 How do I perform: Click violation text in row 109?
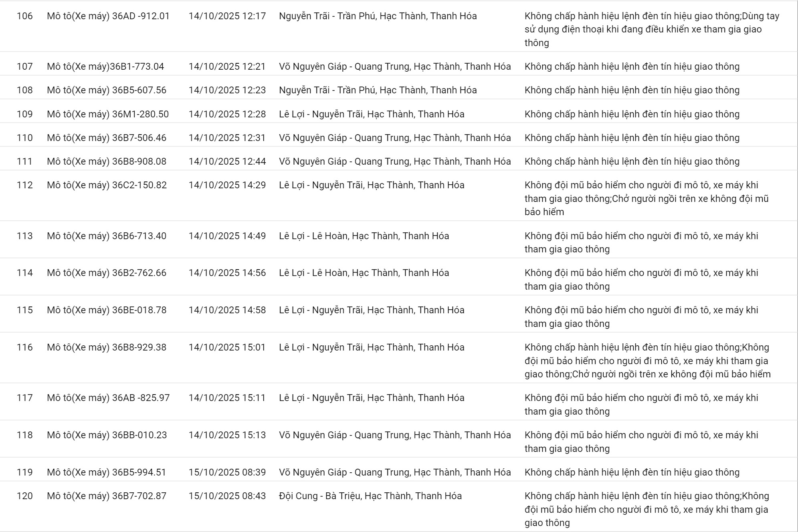click(x=632, y=114)
